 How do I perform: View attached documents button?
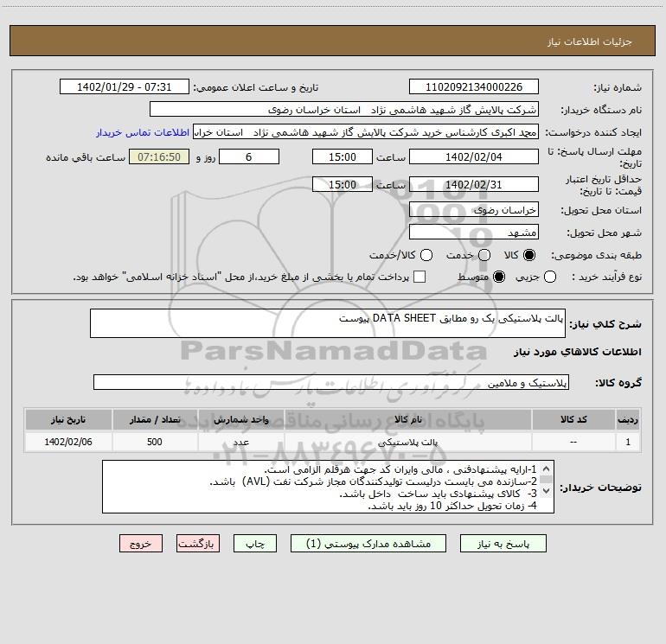coord(368,544)
